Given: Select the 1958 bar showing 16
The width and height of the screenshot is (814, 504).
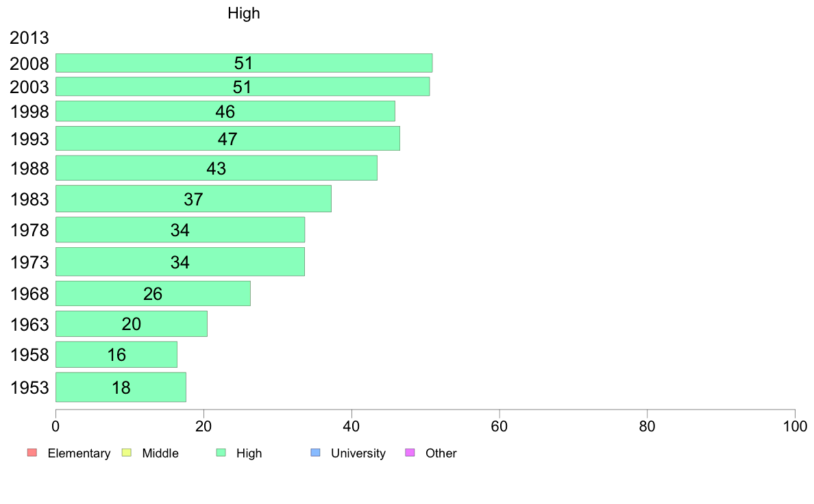Looking at the screenshot, I should coord(116,355).
